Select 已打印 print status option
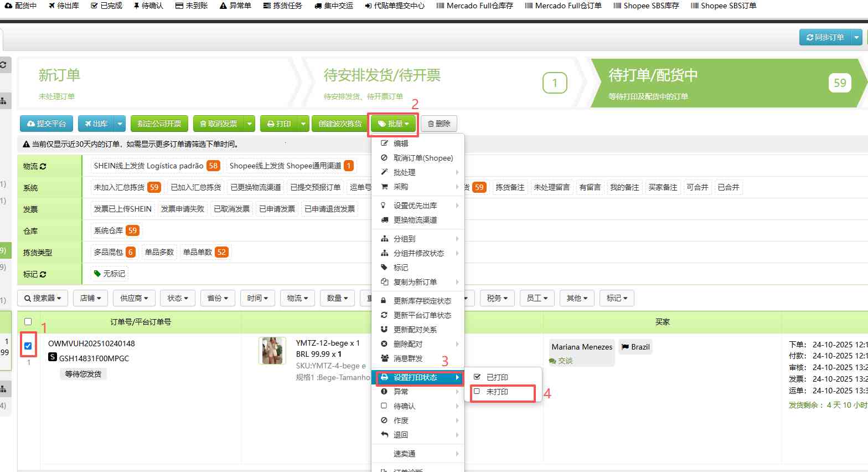The image size is (868, 472). pos(497,377)
